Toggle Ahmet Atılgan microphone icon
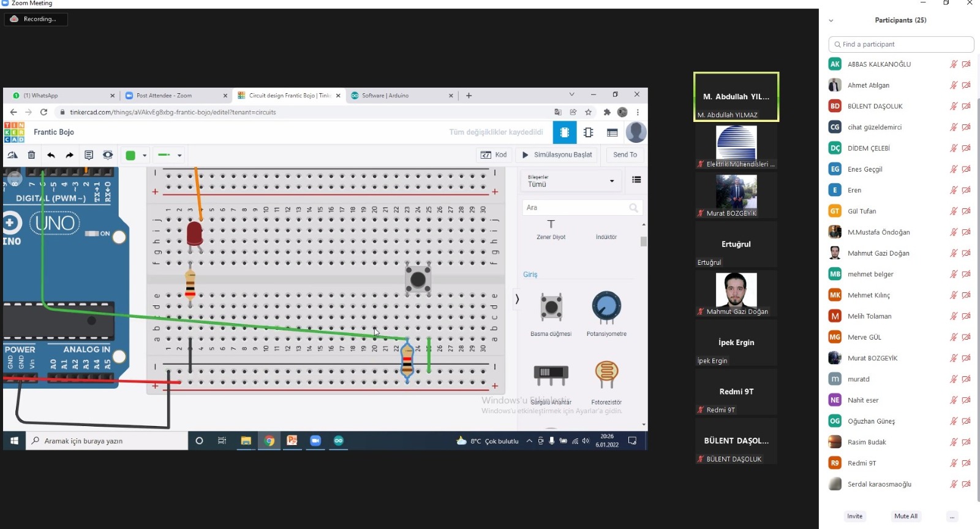This screenshot has width=980, height=529. pyautogui.click(x=953, y=85)
